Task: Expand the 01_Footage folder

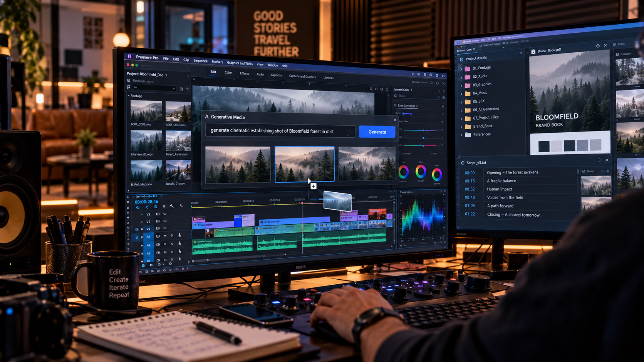Action: [x=461, y=69]
